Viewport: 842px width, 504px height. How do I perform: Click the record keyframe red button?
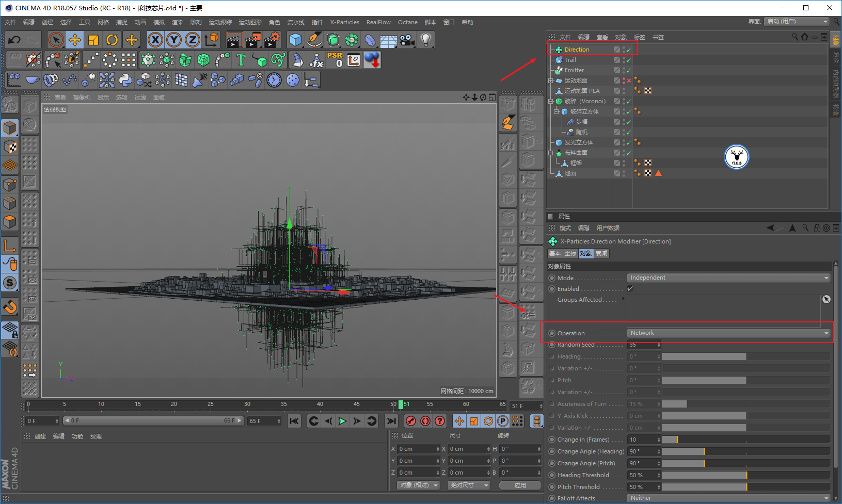[411, 421]
